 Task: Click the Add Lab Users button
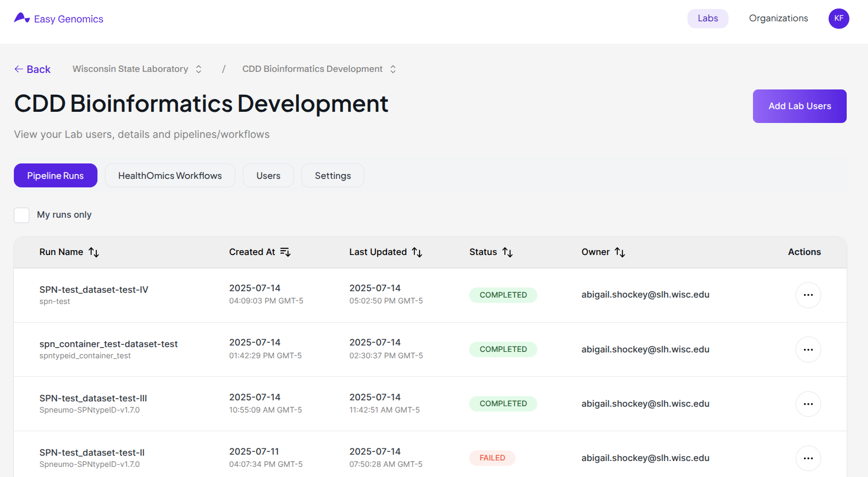click(799, 106)
